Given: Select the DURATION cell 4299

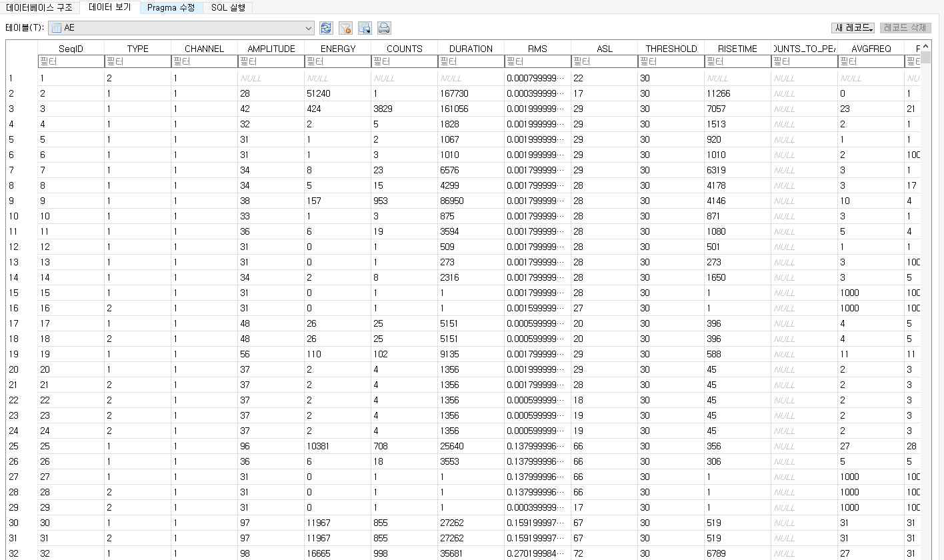Looking at the screenshot, I should 471,185.
